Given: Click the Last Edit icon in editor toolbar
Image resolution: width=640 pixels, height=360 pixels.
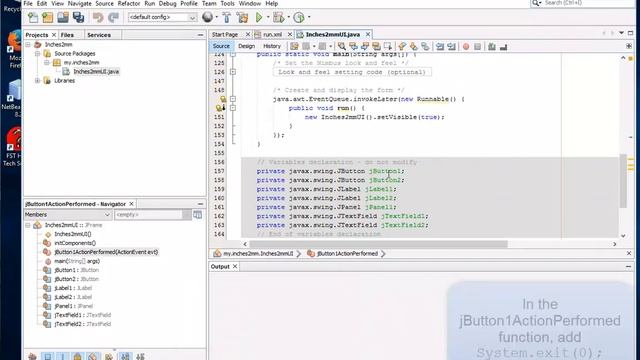Looking at the screenshot, I should coord(294,47).
